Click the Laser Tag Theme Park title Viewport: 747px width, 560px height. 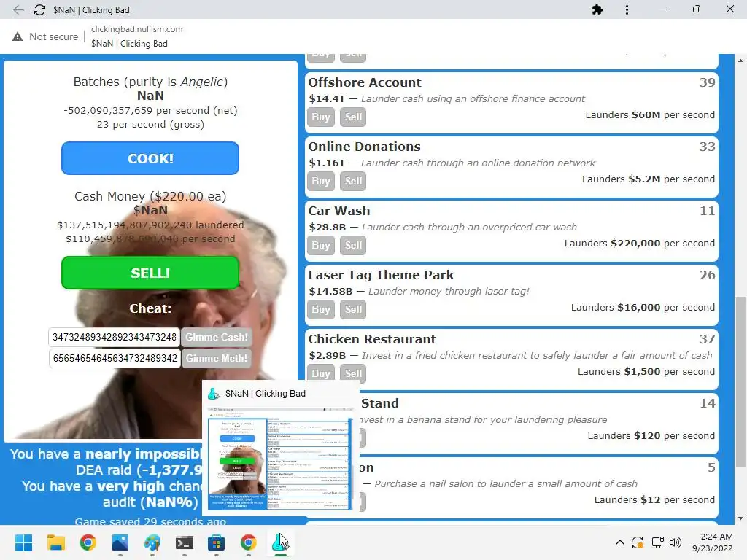[381, 275]
